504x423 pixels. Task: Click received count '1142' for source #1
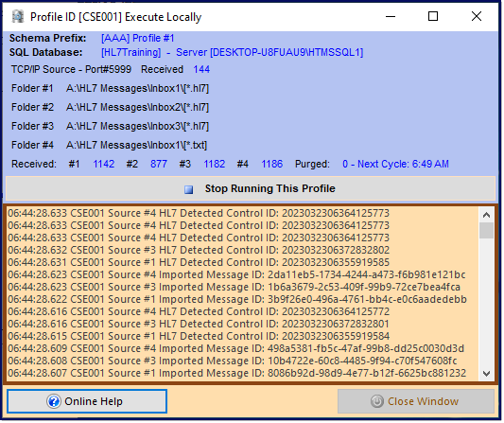103,165
